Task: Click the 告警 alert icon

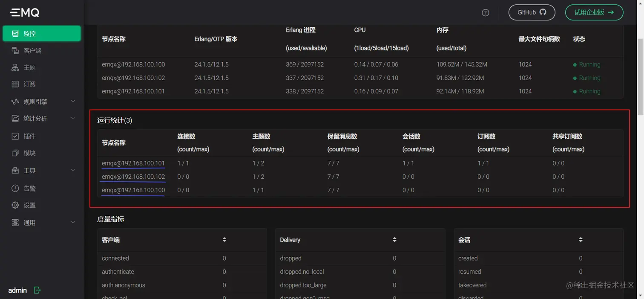Action: pos(15,188)
